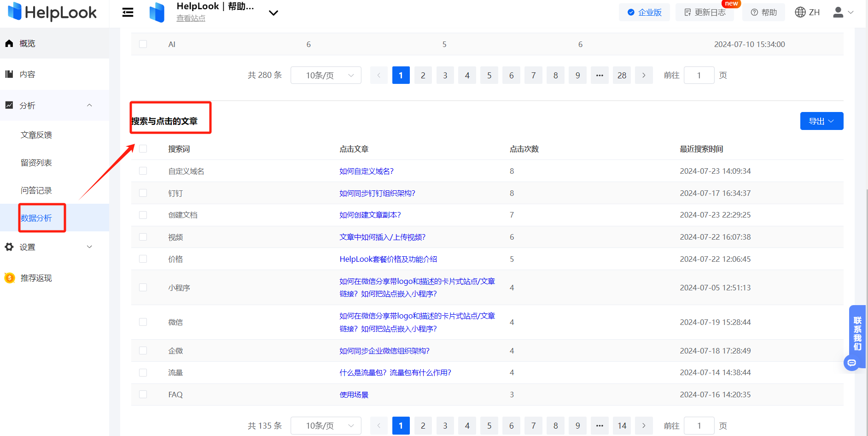Viewport: 868px width, 436px height.
Task: Check the 自定义域名 row checkbox
Action: point(143,171)
